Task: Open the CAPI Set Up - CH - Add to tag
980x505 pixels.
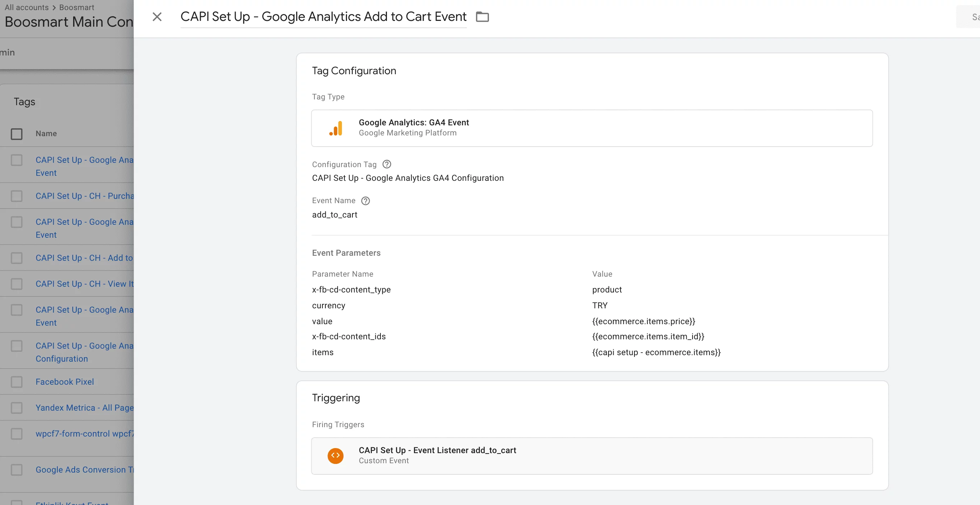Action: [x=84, y=258]
